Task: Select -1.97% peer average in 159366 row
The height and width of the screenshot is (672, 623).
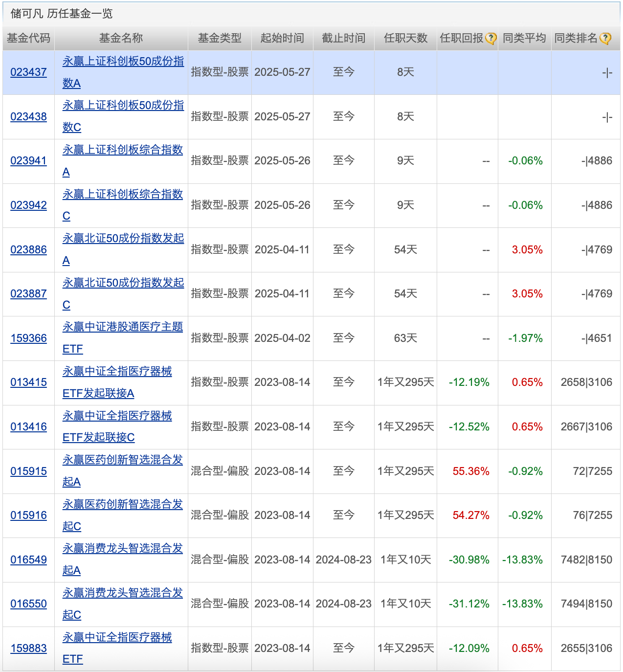Action: (x=526, y=338)
